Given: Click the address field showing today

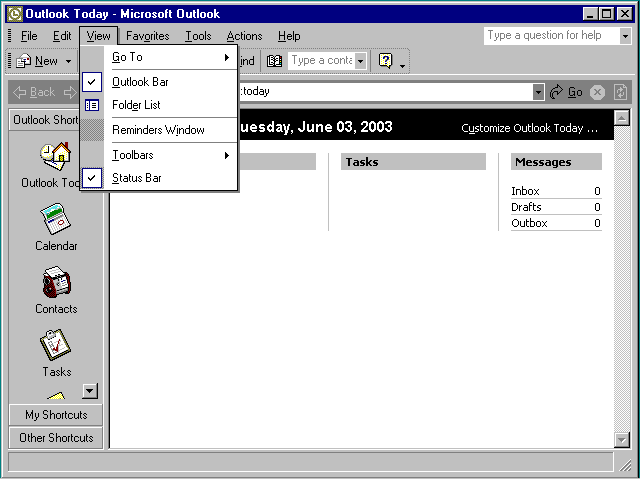Looking at the screenshot, I should click(385, 92).
